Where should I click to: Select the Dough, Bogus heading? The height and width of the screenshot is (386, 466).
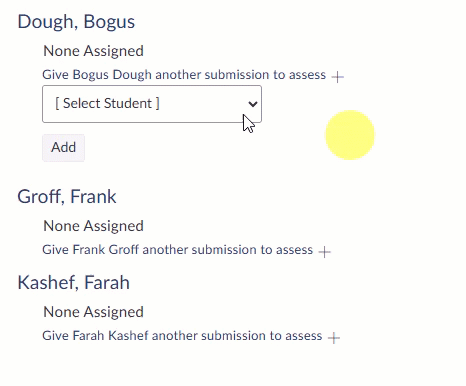coord(76,22)
